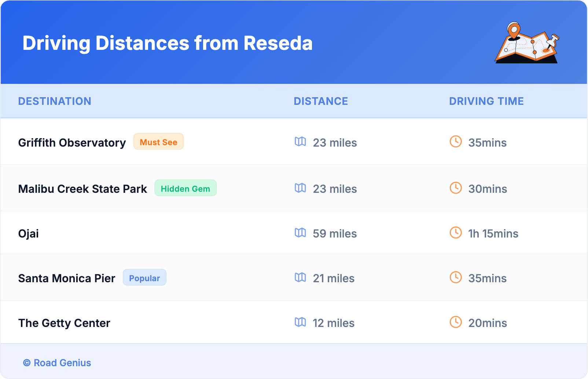588x379 pixels.
Task: Click the clock icon next to 20mins
Action: click(x=456, y=322)
